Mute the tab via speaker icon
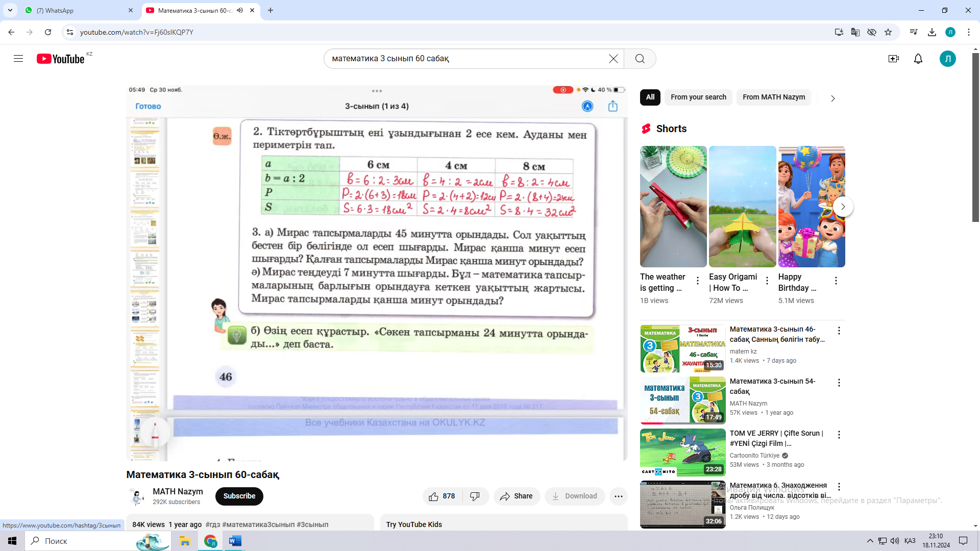 coord(240,10)
